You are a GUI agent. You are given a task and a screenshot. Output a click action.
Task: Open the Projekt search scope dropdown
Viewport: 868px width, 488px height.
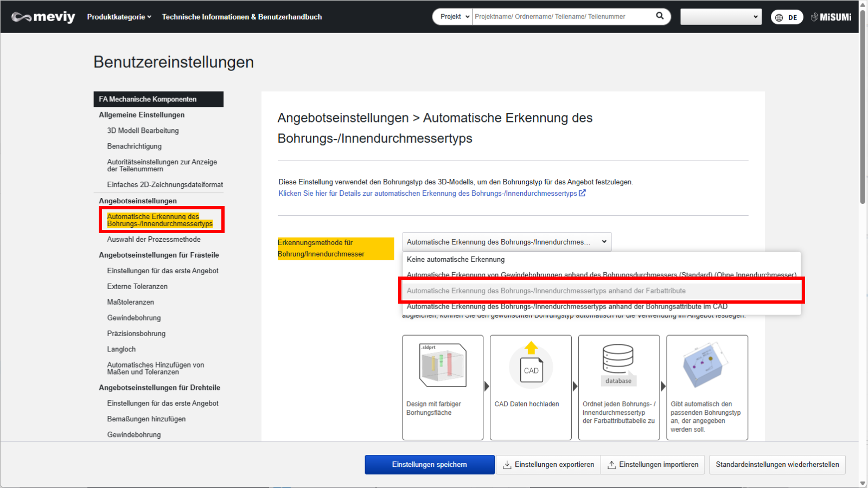pyautogui.click(x=454, y=17)
